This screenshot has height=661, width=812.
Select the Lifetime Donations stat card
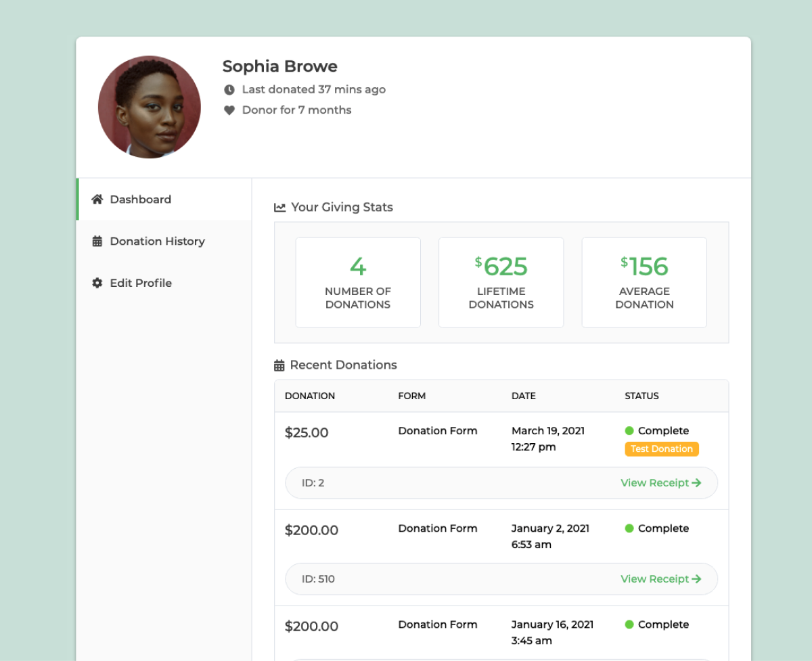tap(501, 282)
